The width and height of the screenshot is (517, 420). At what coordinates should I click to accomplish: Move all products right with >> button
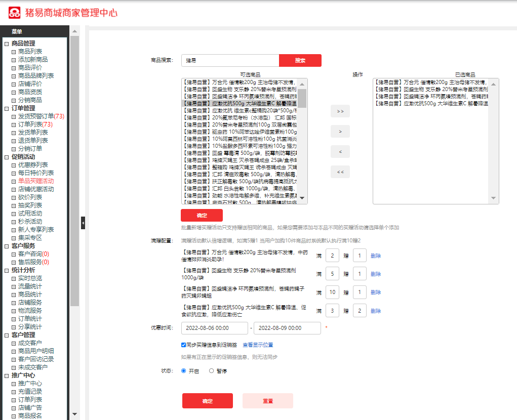(340, 111)
